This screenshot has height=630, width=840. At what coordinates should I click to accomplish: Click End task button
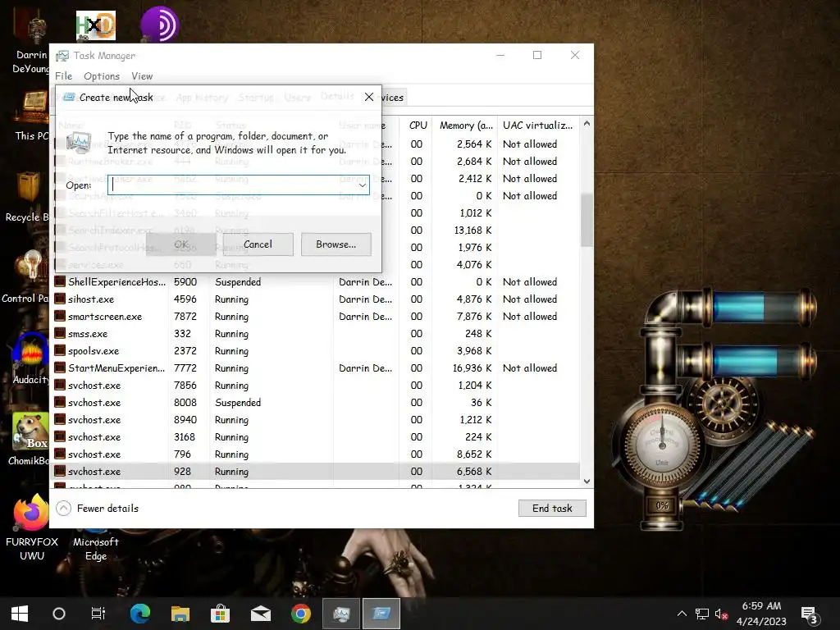[552, 508]
